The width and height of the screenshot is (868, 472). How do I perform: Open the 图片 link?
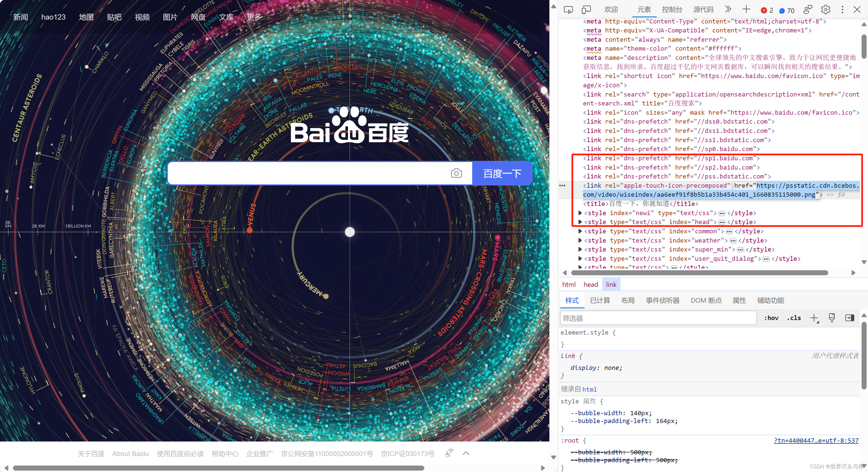170,17
